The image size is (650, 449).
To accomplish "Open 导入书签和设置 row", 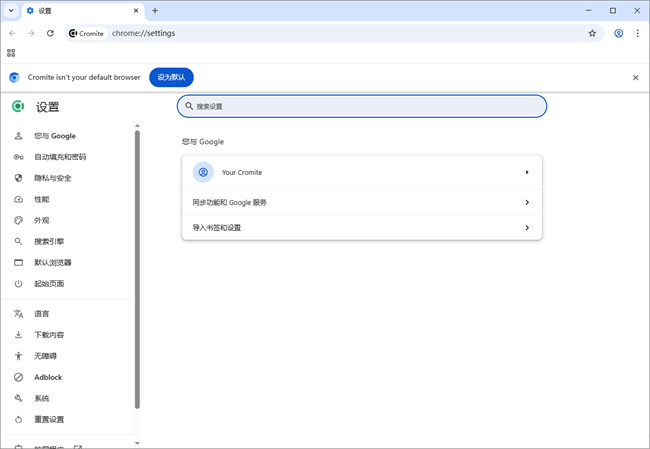I will pyautogui.click(x=362, y=228).
